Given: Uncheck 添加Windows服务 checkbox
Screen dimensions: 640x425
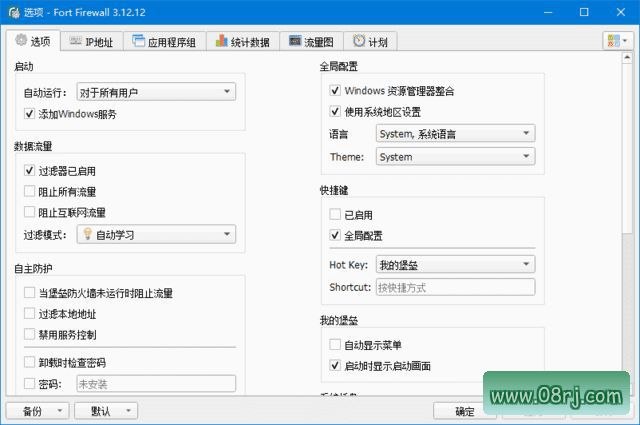Looking at the screenshot, I should click(x=29, y=113).
